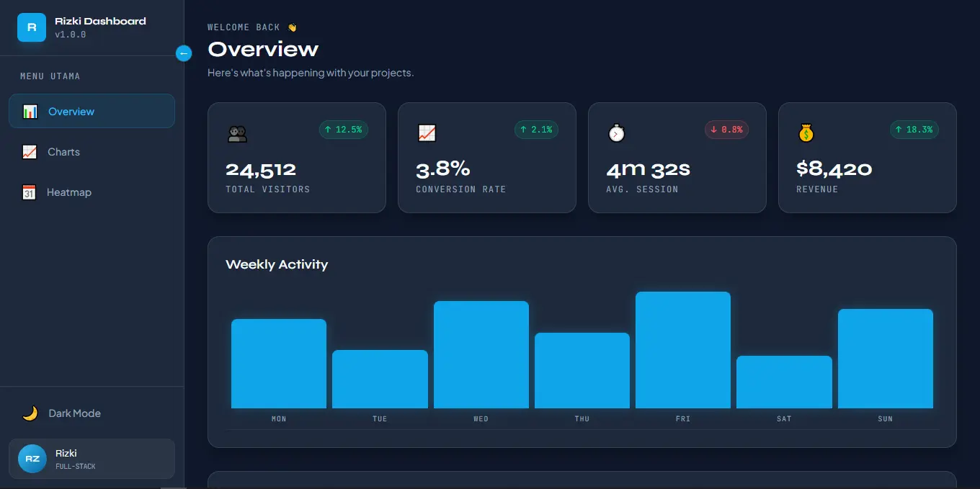Open the Overview menu item
This screenshot has height=489, width=980.
[x=92, y=111]
